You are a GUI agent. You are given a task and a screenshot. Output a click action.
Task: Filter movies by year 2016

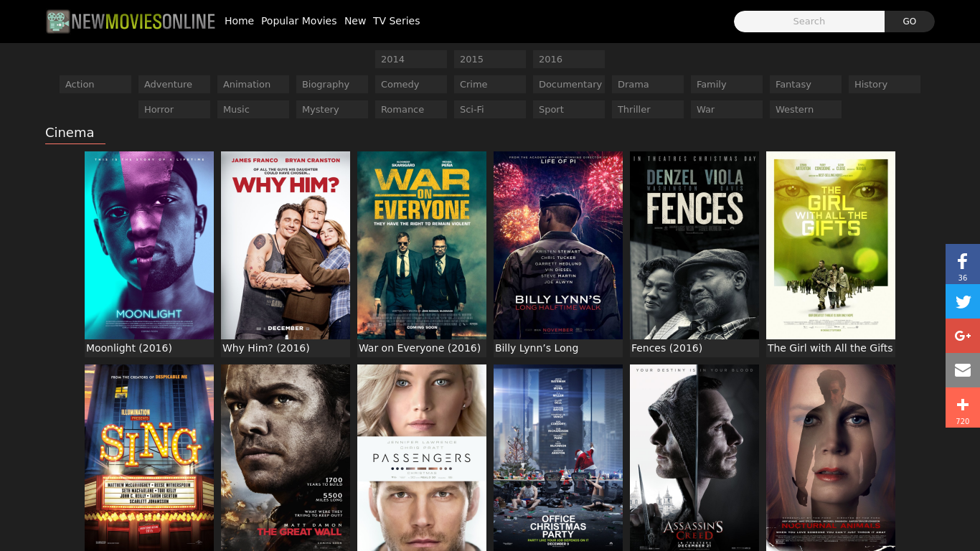click(568, 60)
